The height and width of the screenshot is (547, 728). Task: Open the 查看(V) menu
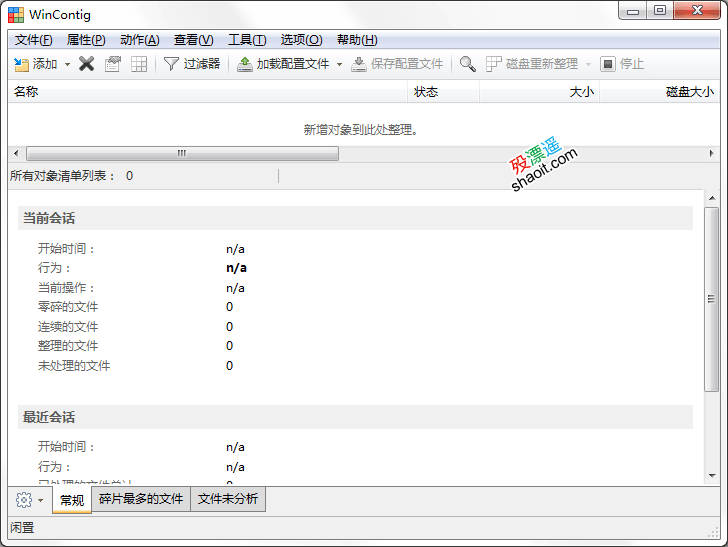[x=194, y=40]
